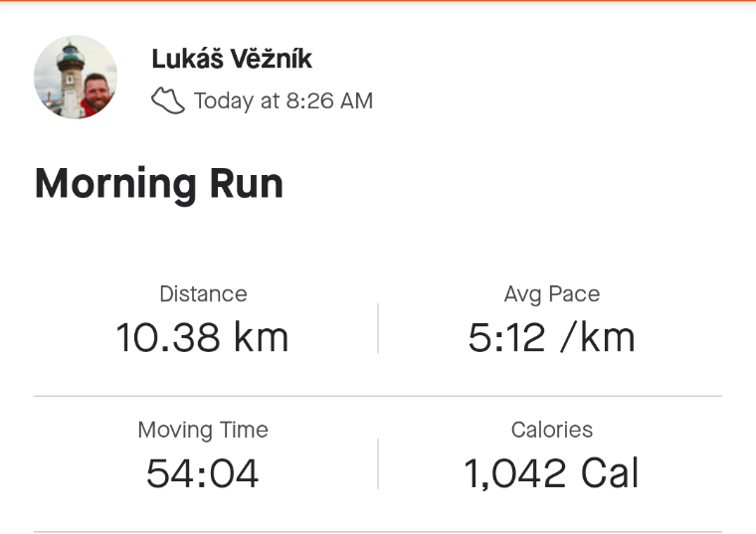The image size is (756, 534).
Task: Select the Avg Pace stat label
Action: (552, 294)
